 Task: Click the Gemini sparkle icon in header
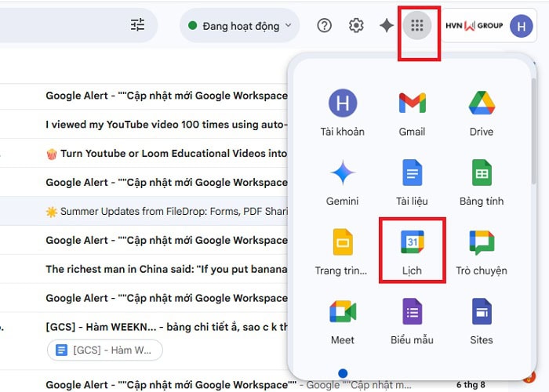tap(387, 26)
